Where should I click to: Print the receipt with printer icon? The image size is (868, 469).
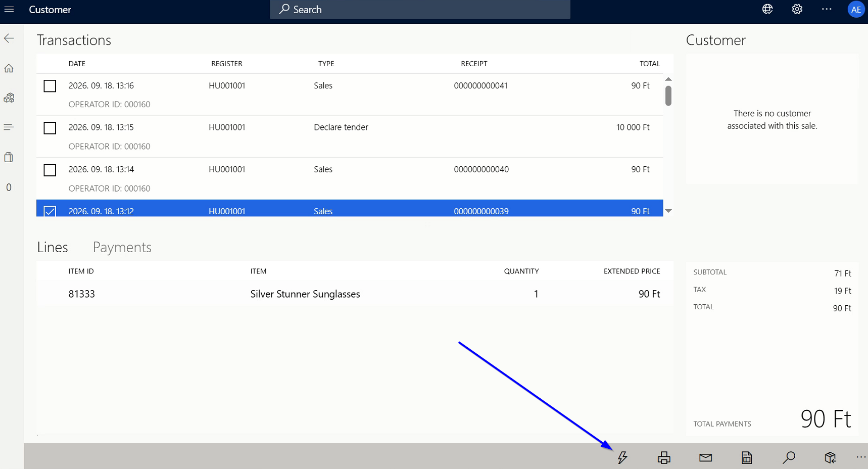point(664,457)
